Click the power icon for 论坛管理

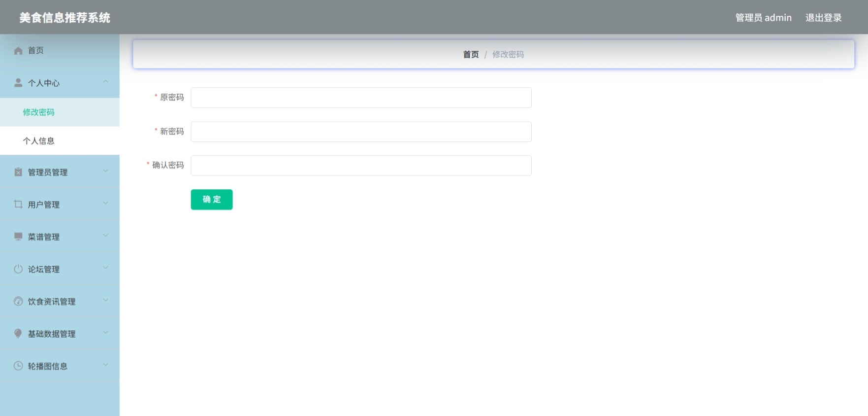18,269
